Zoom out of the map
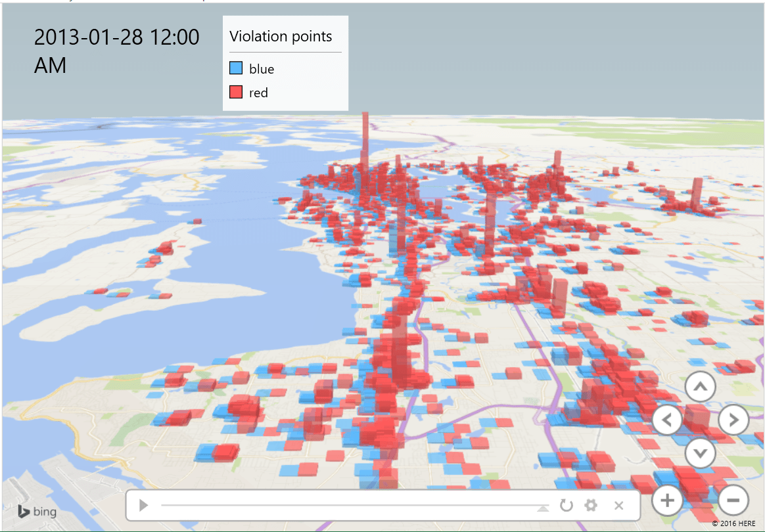 click(733, 500)
